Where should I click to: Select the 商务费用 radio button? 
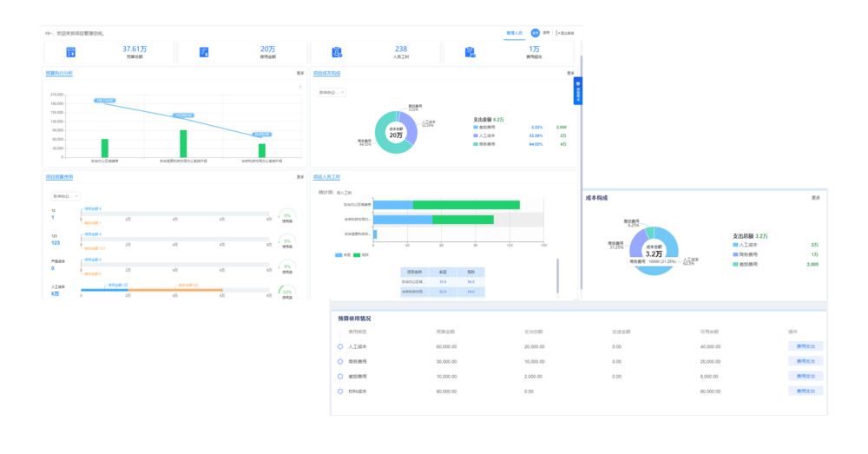click(x=341, y=361)
